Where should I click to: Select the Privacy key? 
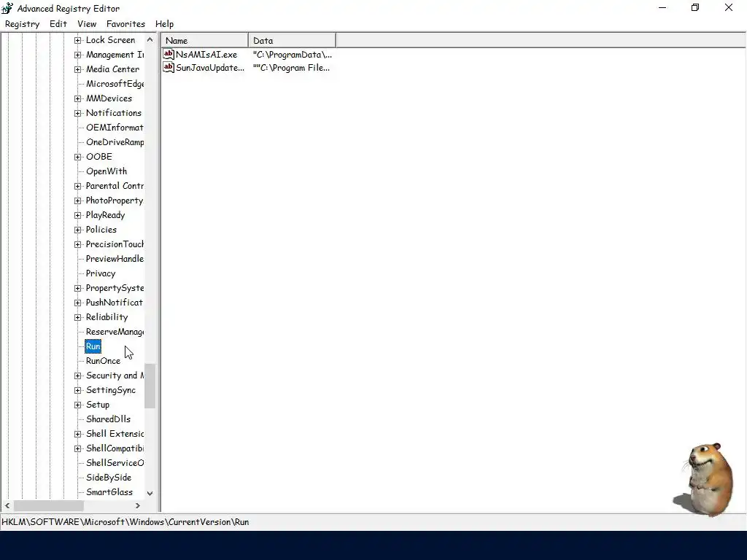[101, 273]
